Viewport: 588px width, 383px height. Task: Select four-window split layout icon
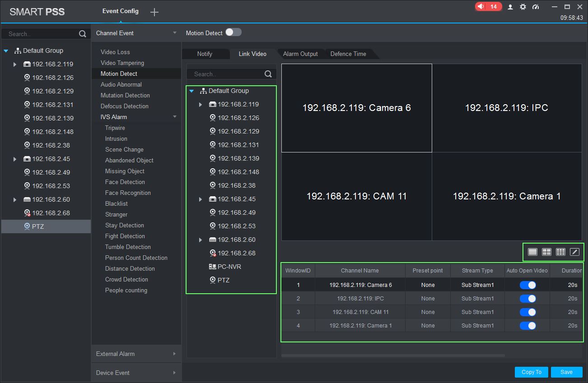pos(546,252)
